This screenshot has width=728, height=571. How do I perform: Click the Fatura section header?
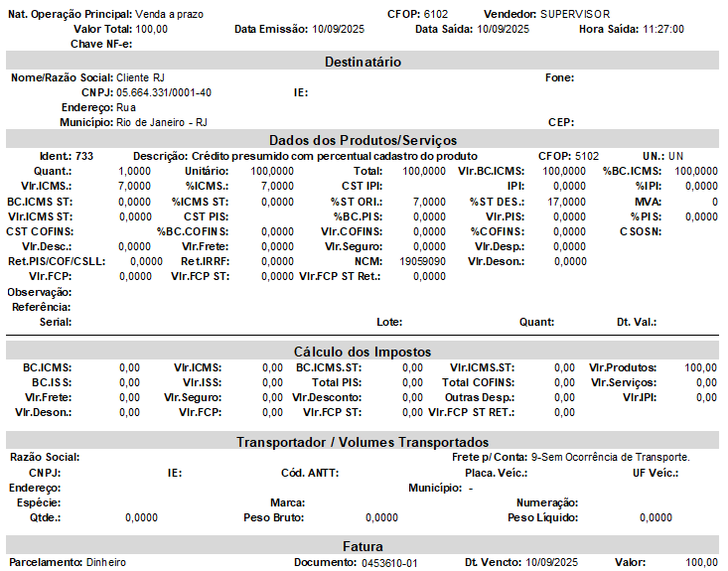click(363, 546)
